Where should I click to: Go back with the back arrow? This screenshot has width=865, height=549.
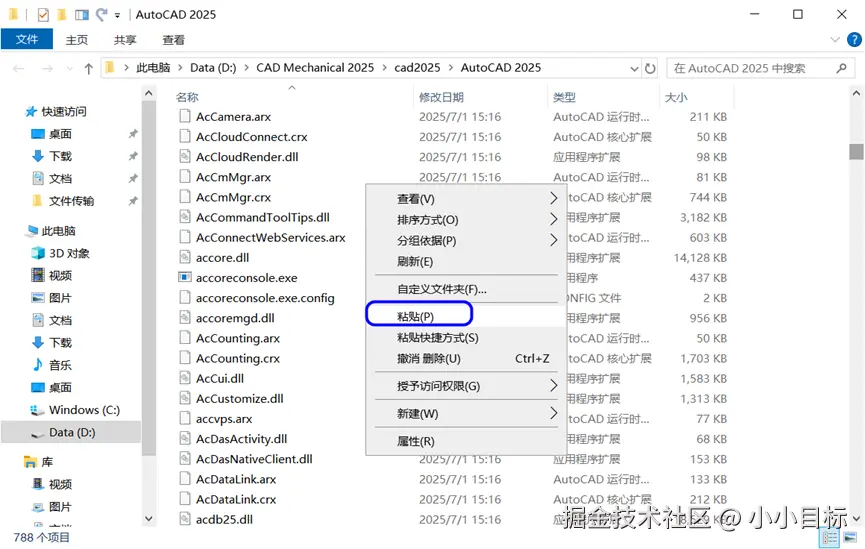18,68
